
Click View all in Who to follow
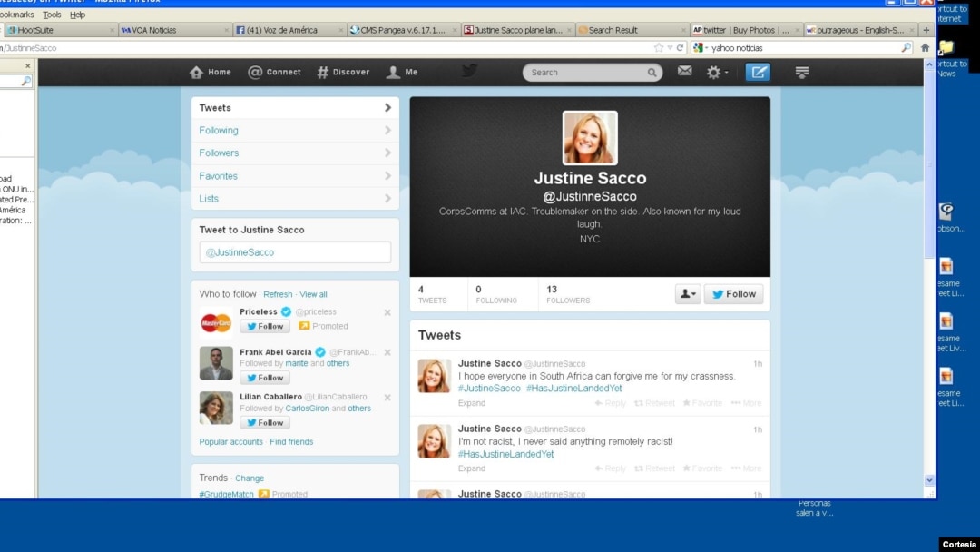tap(313, 294)
